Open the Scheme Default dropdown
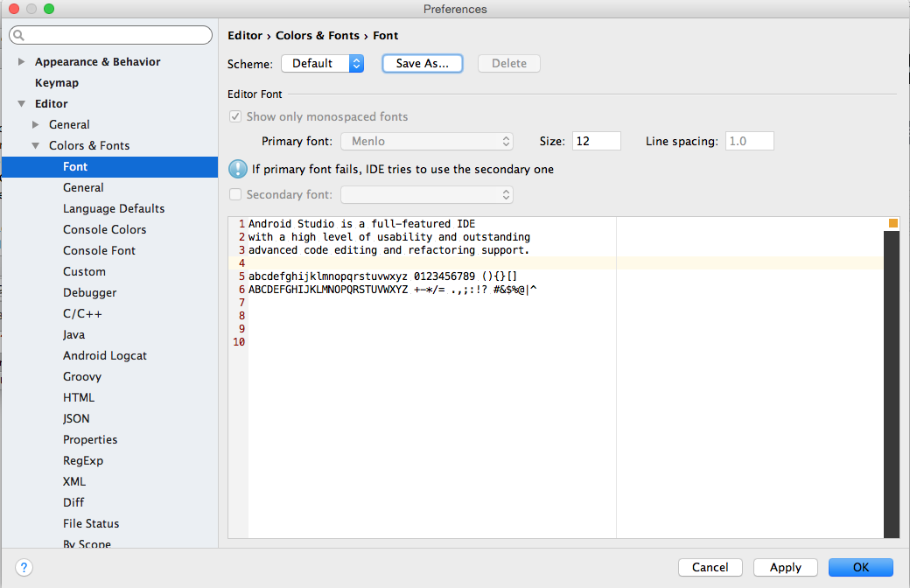 click(x=323, y=63)
